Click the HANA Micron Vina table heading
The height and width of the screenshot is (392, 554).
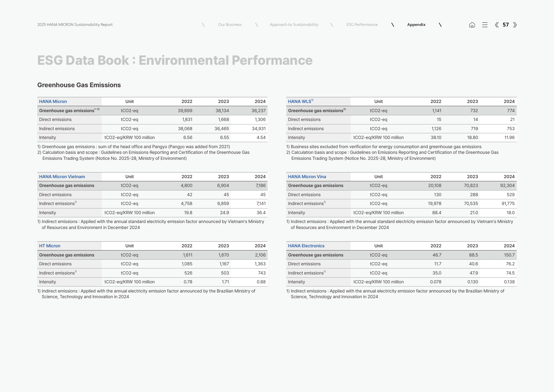click(x=307, y=177)
